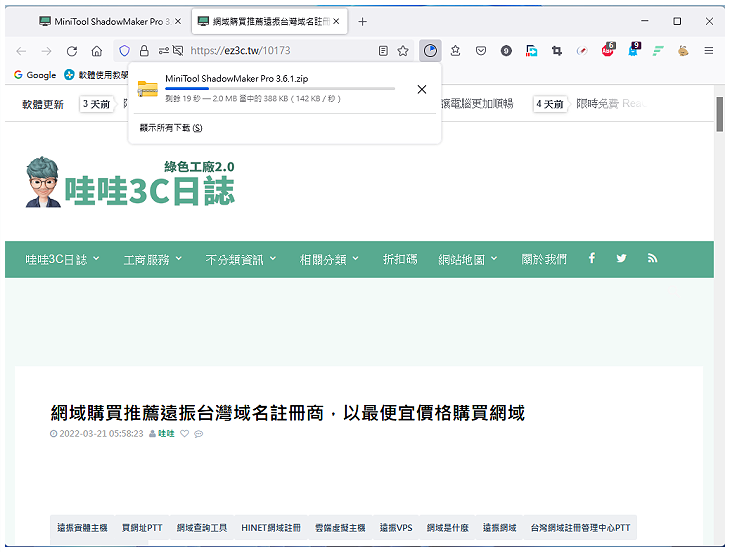This screenshot has width=736, height=552.
Task: Click the 3 天前 news ticker label
Action: 97,104
